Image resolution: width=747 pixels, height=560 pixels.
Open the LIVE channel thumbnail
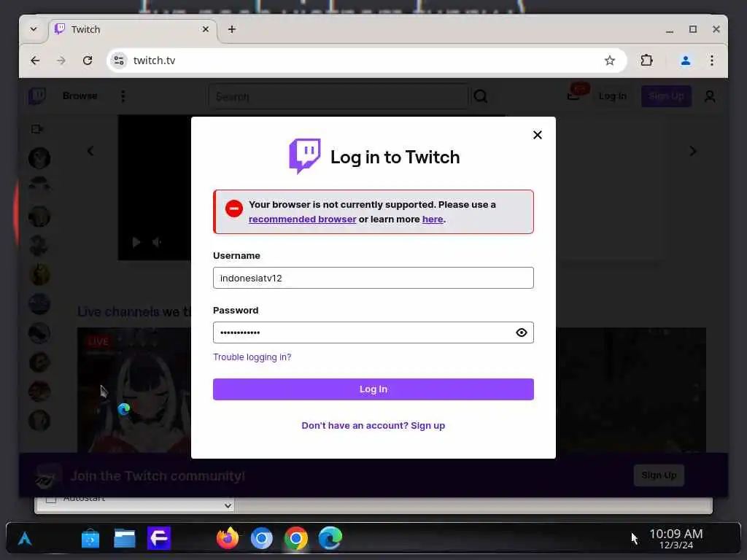point(134,389)
